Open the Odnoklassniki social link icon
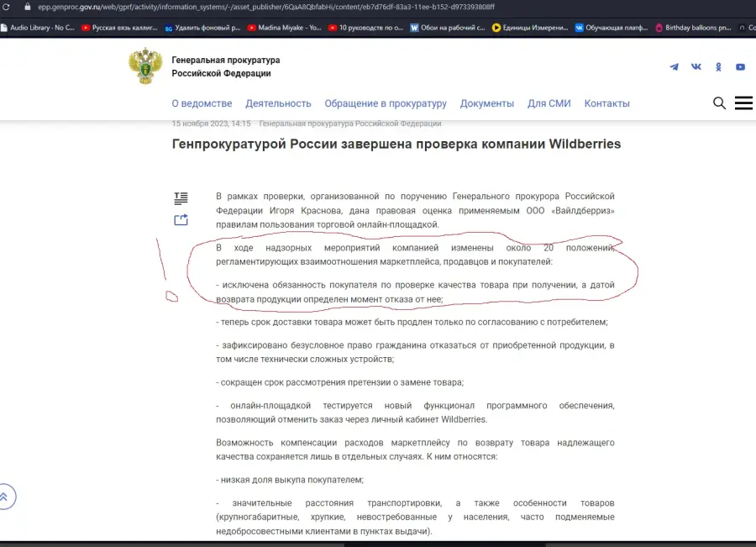Screen dimensions: 756x547 tap(718, 66)
